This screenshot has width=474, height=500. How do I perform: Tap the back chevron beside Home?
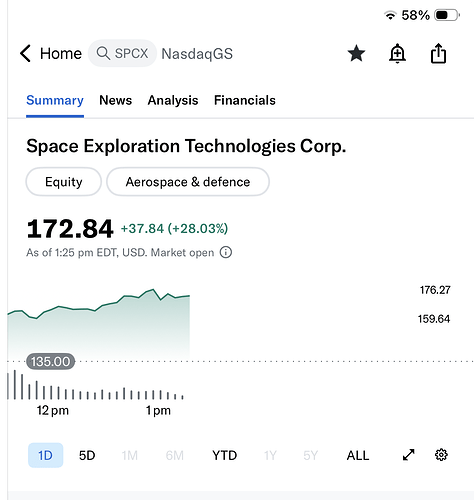(25, 53)
